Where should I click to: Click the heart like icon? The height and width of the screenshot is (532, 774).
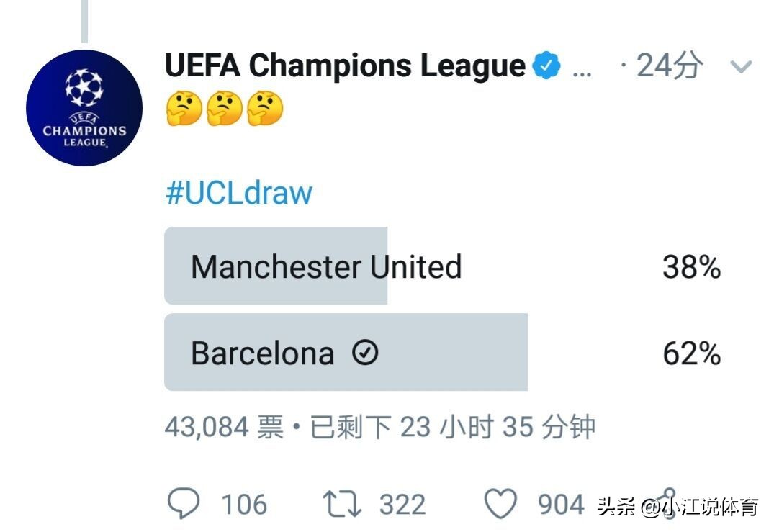click(500, 504)
